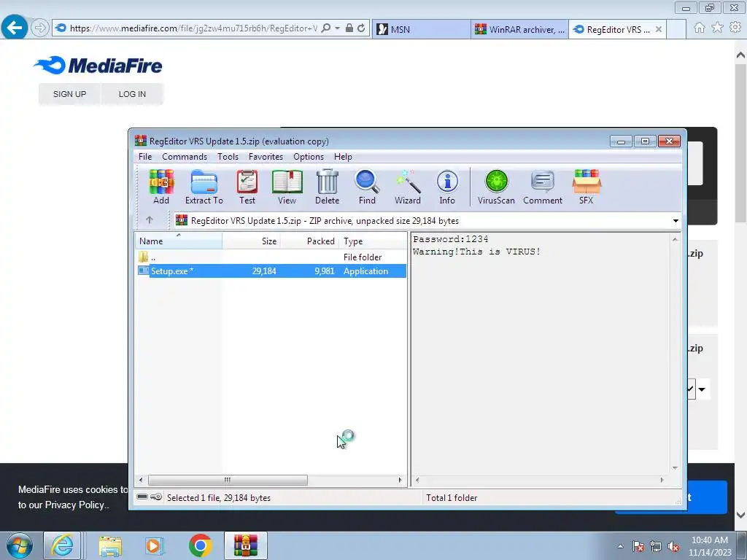This screenshot has height=560, width=747.
Task: Run the Test archive tool
Action: (247, 187)
